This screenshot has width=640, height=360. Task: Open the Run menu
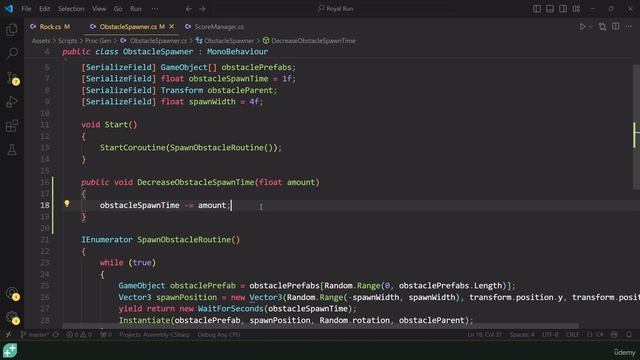136,9
